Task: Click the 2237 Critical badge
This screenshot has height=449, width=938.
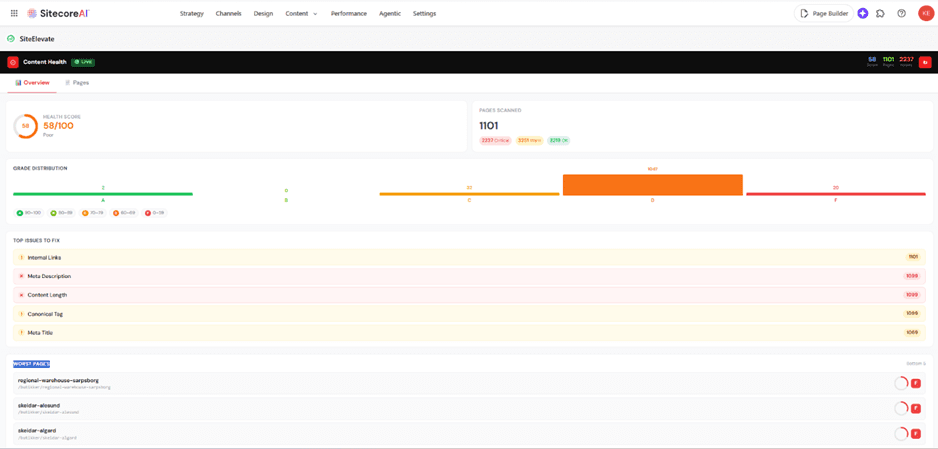Action: click(x=495, y=140)
